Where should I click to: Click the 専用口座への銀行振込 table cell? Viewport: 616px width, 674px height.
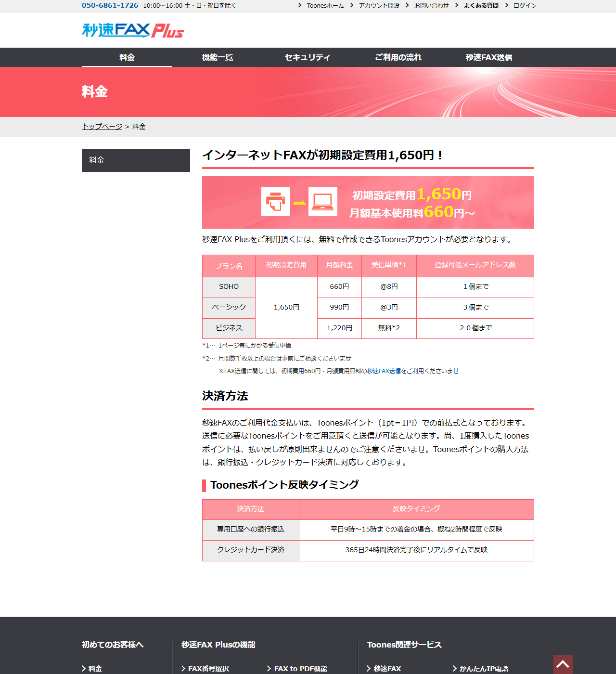(x=251, y=530)
